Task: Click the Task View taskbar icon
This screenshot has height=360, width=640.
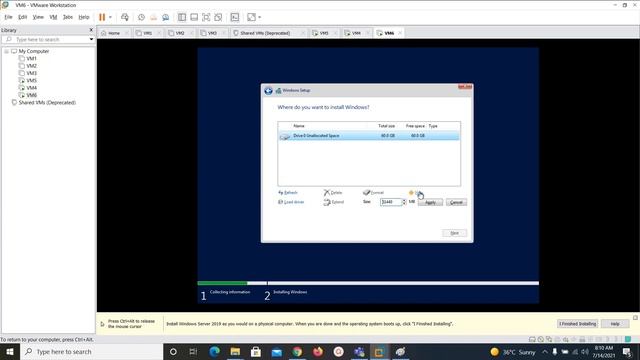Action: [193, 351]
